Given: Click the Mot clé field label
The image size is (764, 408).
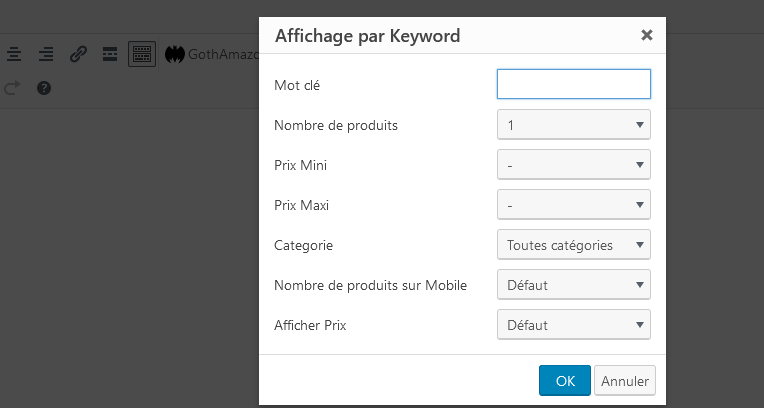Looking at the screenshot, I should click(x=297, y=85).
